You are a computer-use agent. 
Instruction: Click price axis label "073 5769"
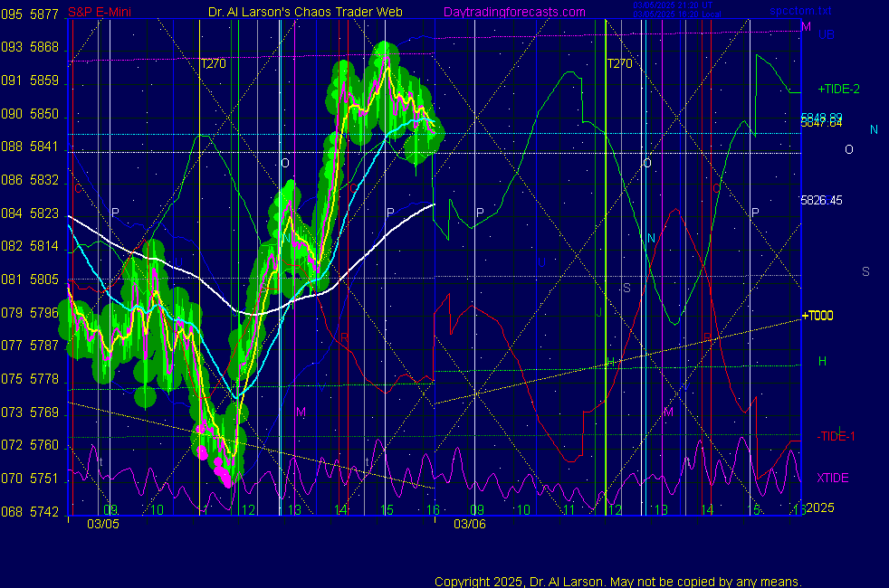point(30,413)
